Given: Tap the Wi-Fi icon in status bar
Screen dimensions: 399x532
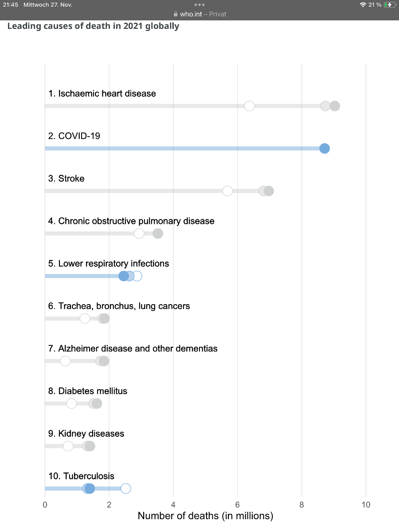Looking at the screenshot, I should coord(363,4).
